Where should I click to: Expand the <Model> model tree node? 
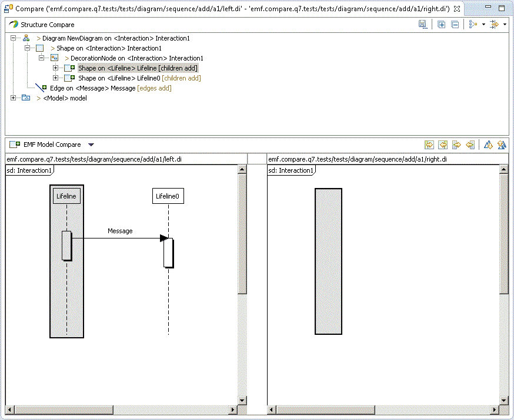14,98
